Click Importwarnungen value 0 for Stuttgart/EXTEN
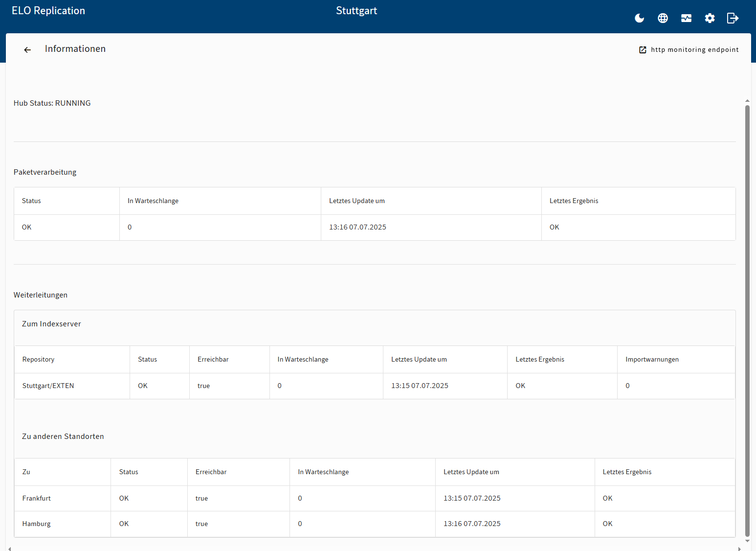756x551 pixels. click(x=627, y=386)
